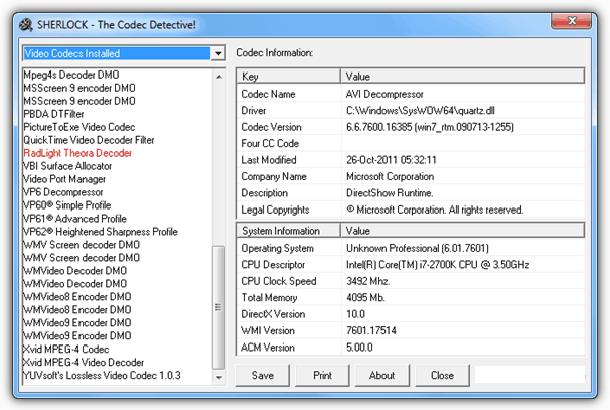
Task: Click the Driver key cell
Action: (x=254, y=110)
